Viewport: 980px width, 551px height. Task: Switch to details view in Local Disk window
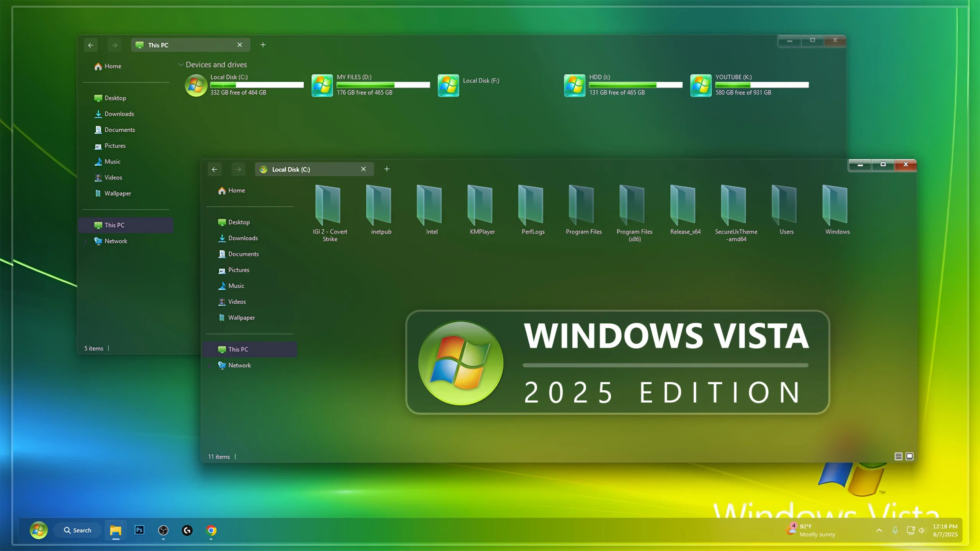tap(898, 456)
